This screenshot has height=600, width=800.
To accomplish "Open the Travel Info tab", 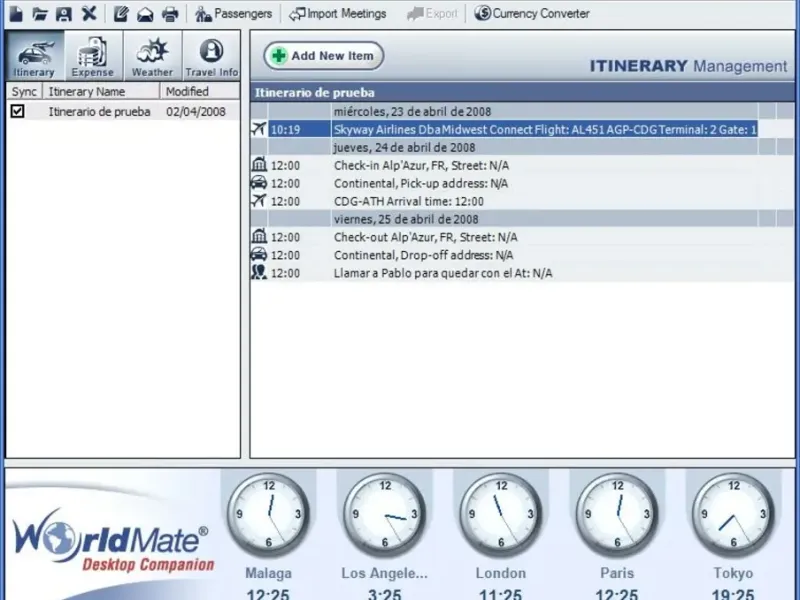I will [x=211, y=56].
